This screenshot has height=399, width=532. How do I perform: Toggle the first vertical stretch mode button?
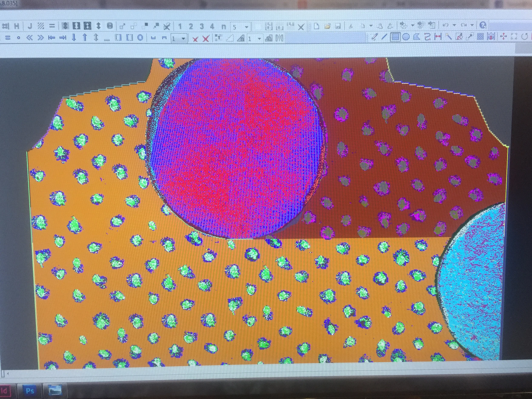tap(65, 26)
